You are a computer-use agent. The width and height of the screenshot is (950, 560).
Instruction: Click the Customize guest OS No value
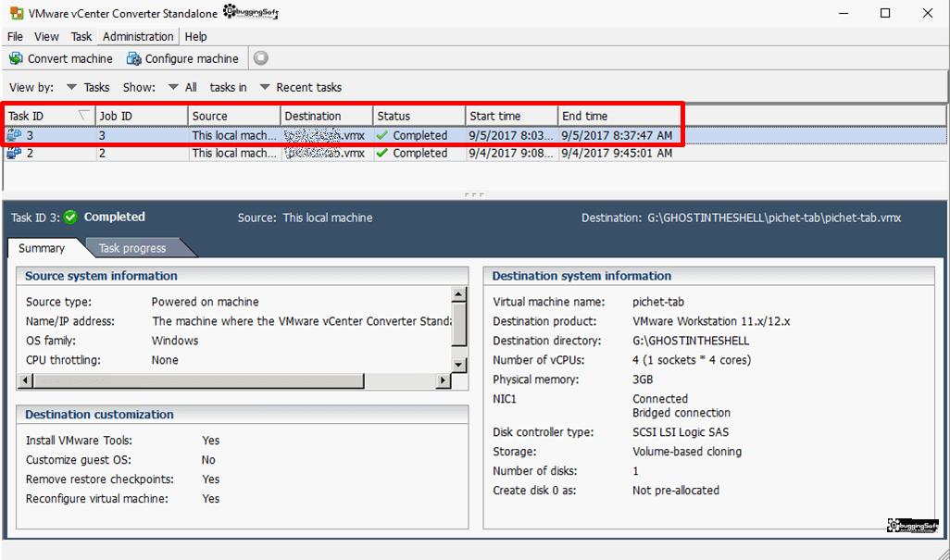[x=208, y=459]
